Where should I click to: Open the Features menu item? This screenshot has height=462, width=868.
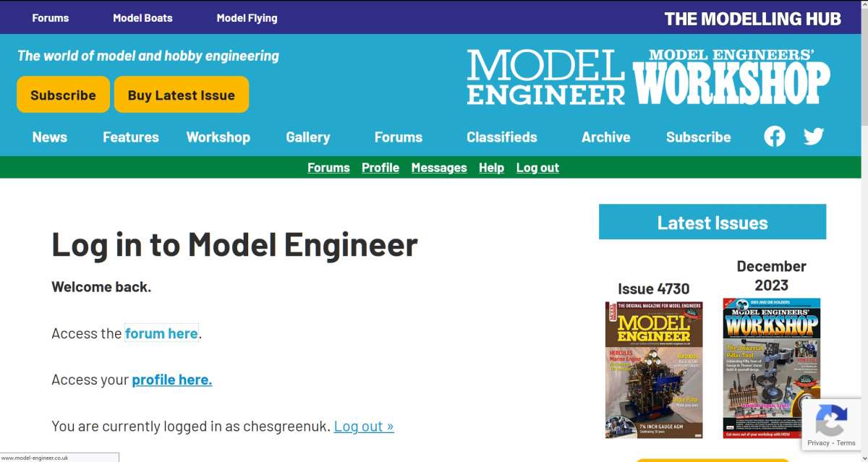pyautogui.click(x=131, y=137)
